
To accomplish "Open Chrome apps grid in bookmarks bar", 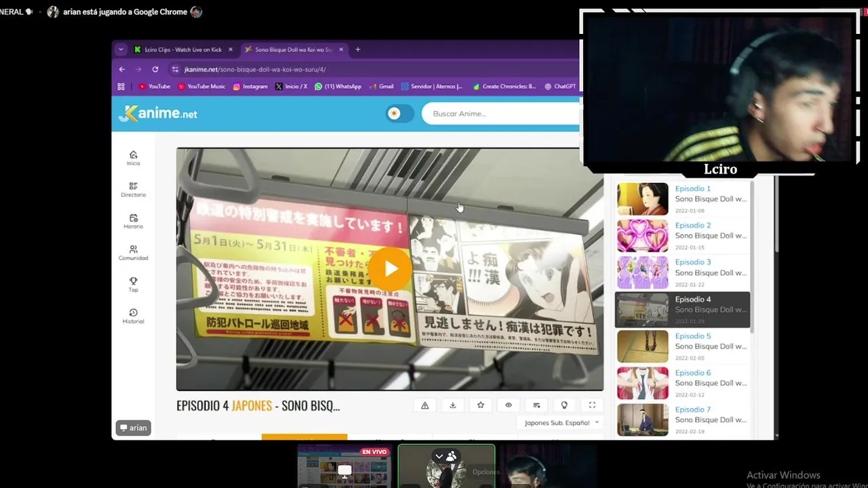I will 121,86.
